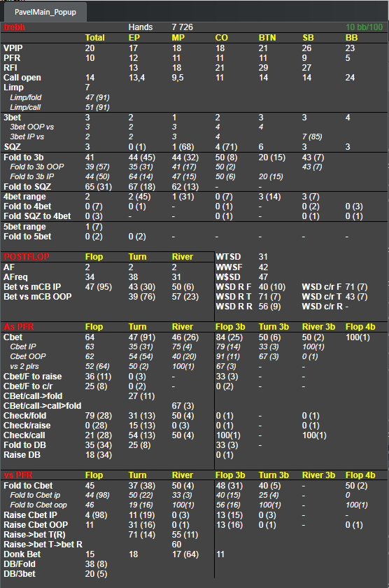Click Check/call turn value 54 (13)
389x588 pixels.
coord(141,435)
